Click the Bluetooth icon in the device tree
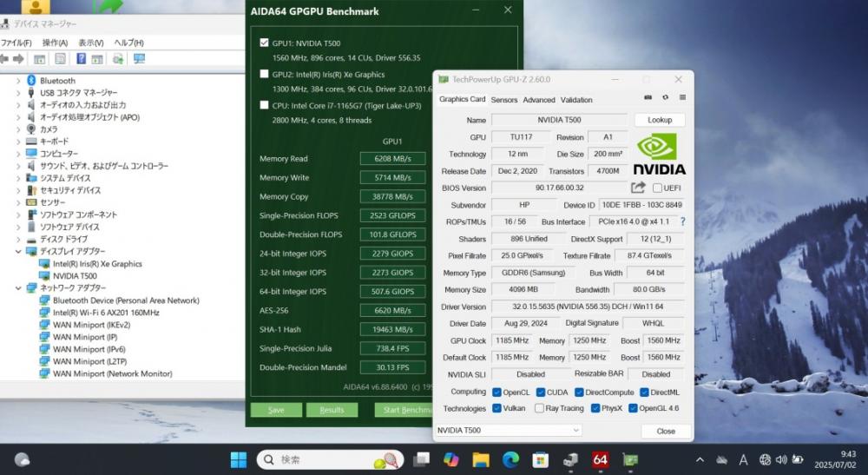 pyautogui.click(x=31, y=80)
